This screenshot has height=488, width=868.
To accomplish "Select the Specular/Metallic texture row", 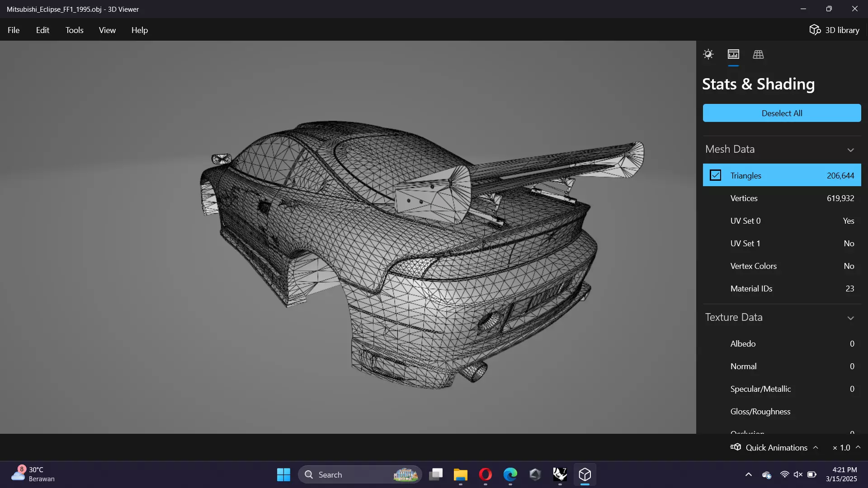I will click(x=782, y=389).
